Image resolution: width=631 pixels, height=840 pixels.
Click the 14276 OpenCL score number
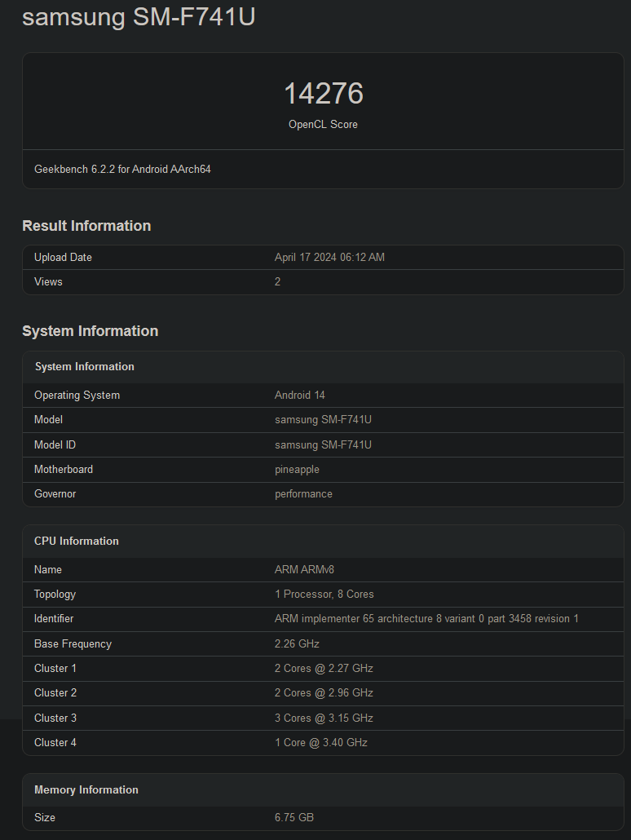(323, 94)
